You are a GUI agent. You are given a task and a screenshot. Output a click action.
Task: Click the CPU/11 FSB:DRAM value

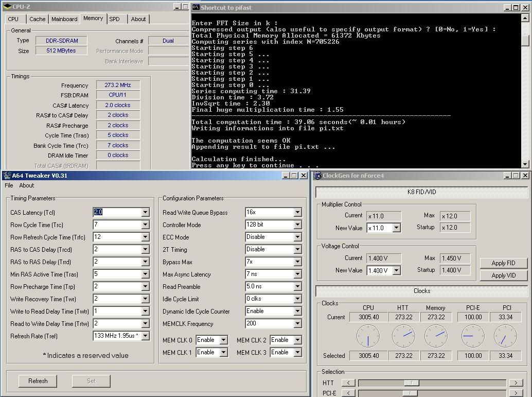tap(118, 95)
